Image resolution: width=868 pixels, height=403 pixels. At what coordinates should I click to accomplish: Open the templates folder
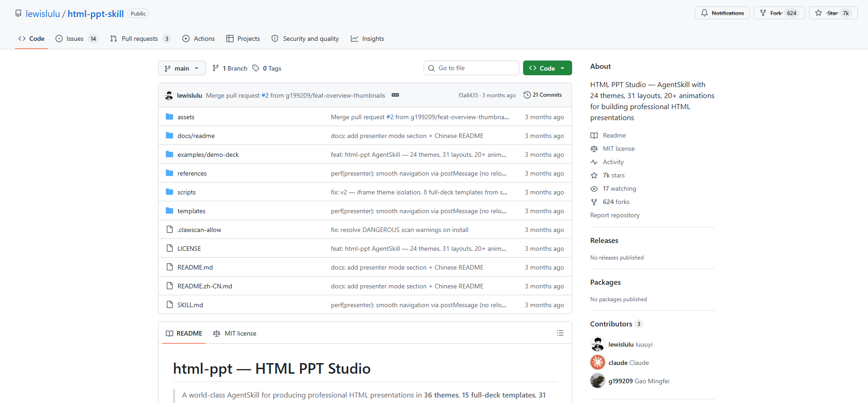pyautogui.click(x=191, y=211)
